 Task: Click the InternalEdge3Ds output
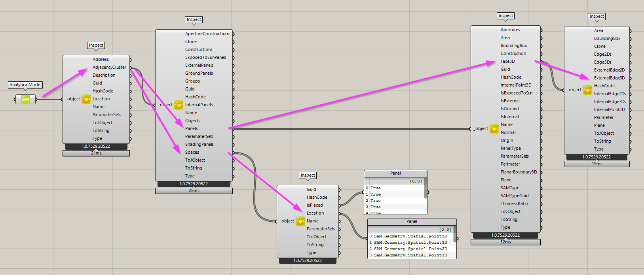coord(610,102)
